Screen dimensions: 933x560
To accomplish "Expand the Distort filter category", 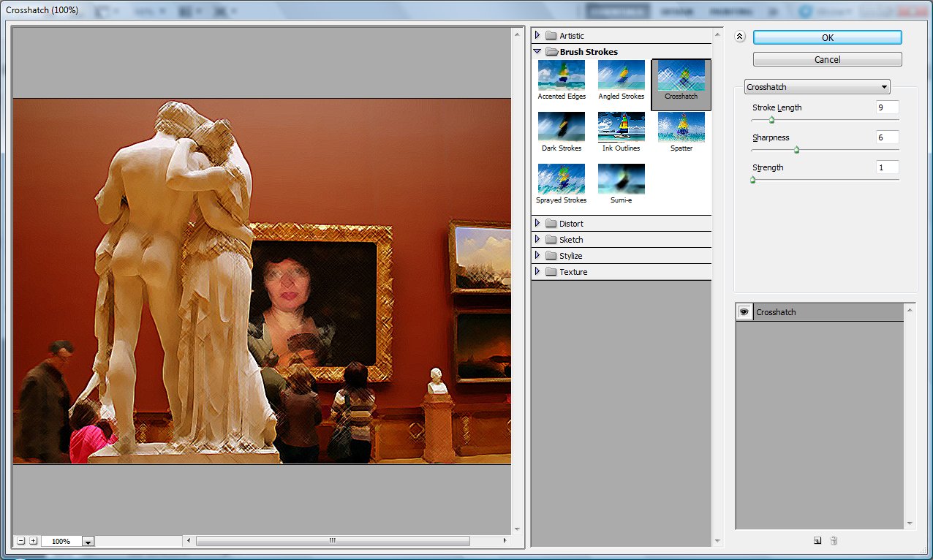I will coord(537,223).
